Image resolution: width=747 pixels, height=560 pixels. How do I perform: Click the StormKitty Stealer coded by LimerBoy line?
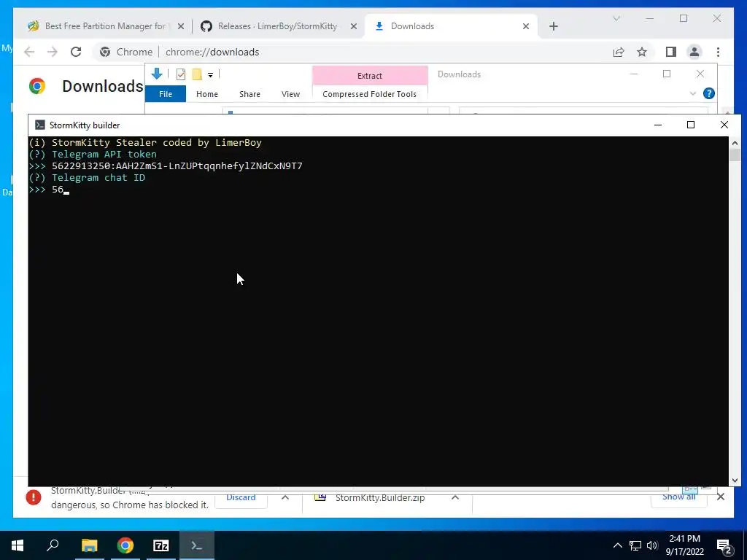(145, 142)
